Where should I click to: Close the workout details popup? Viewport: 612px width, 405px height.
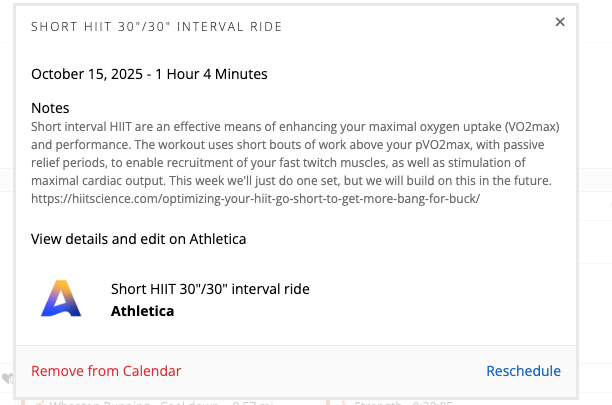560,22
